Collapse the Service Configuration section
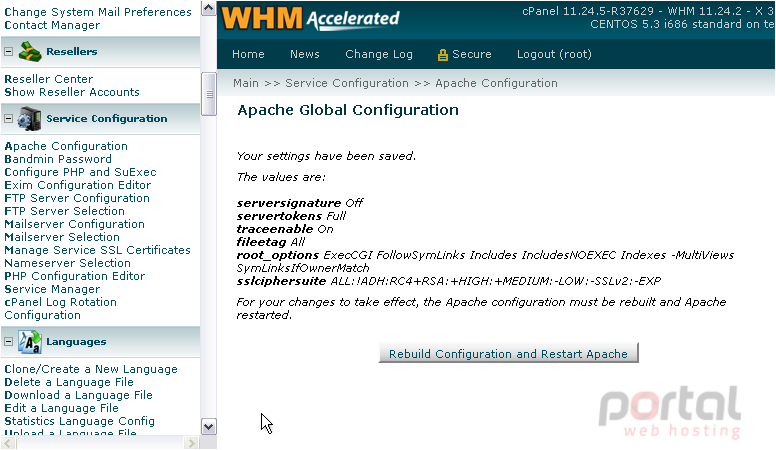Viewport: 776px width, 450px height. 8,118
